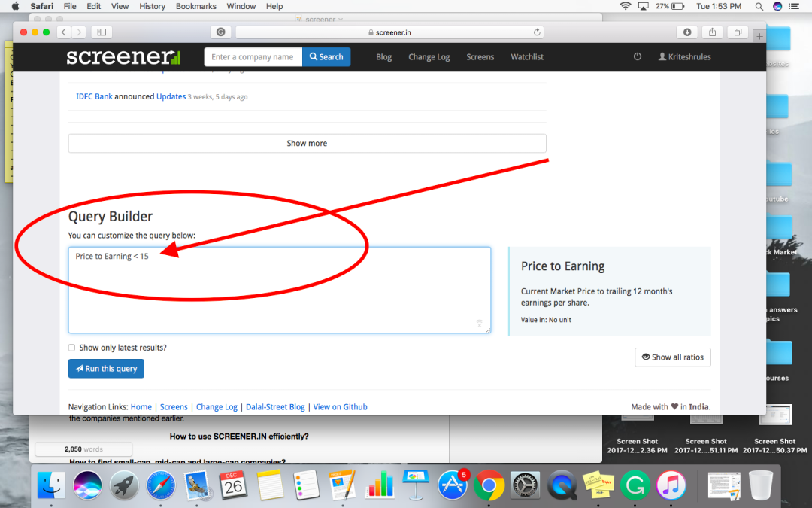Open QuickTime Player from the dock

[x=562, y=485]
